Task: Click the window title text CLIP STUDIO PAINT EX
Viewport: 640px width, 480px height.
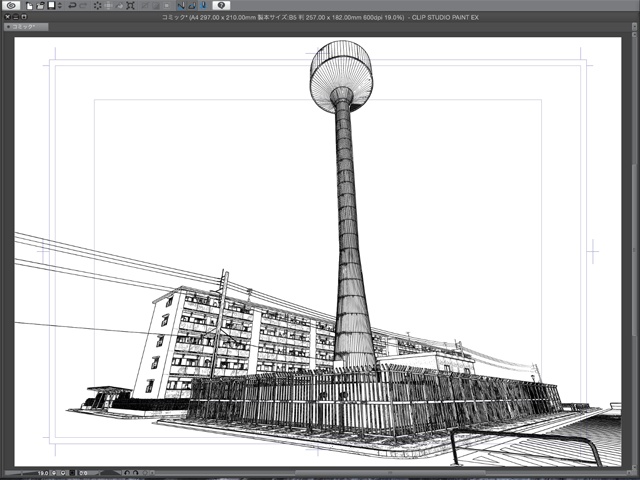Action: point(445,18)
